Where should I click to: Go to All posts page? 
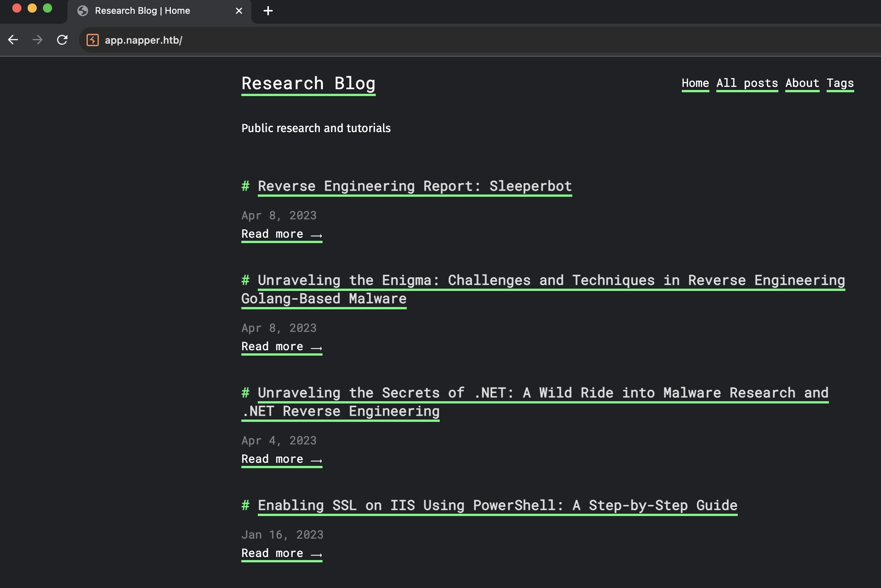pos(747,83)
